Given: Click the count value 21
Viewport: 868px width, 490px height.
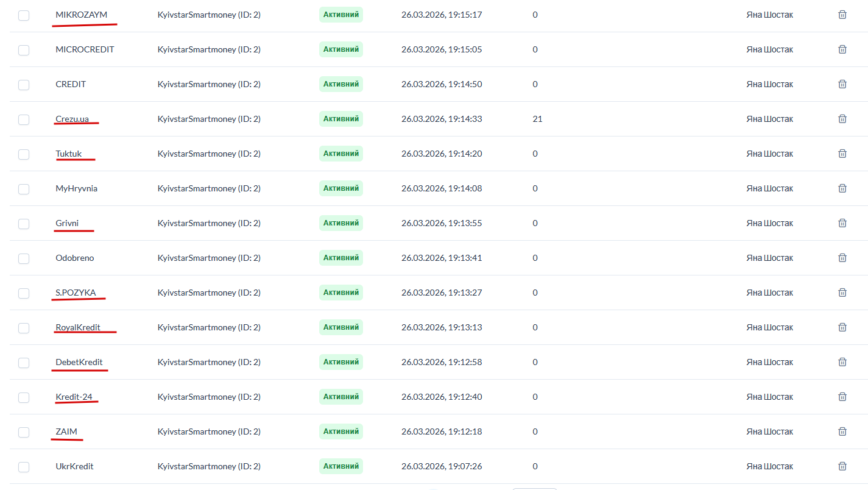Looking at the screenshot, I should click(x=537, y=119).
